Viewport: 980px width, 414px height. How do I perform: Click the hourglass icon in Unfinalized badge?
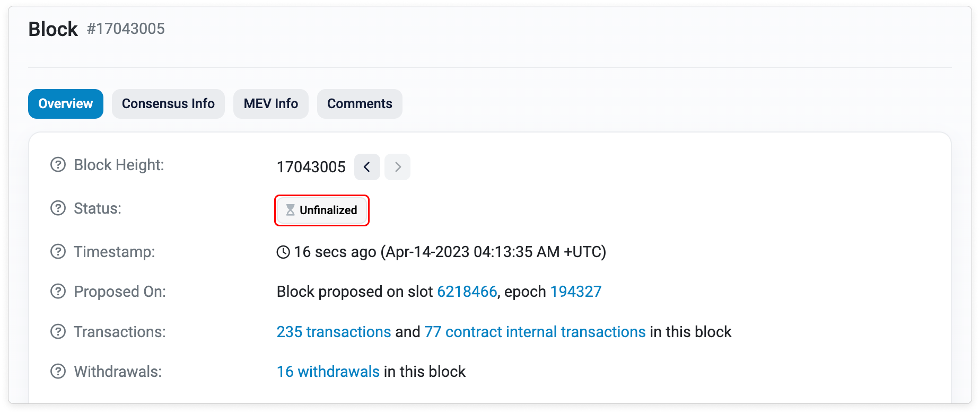(290, 210)
